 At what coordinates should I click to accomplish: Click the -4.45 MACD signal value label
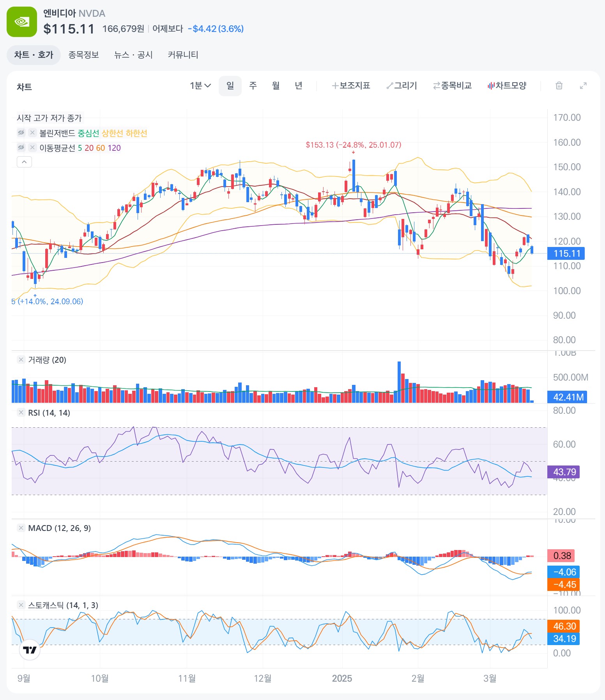tap(564, 584)
